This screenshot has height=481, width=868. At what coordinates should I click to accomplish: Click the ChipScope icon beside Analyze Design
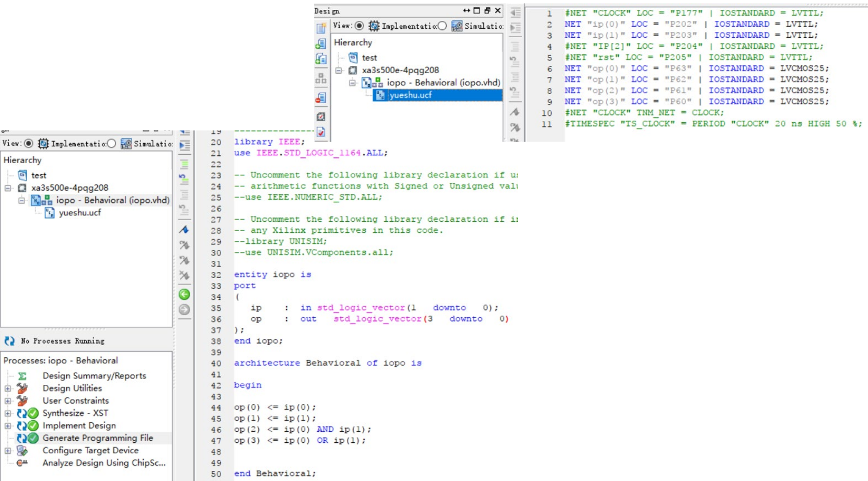click(22, 463)
